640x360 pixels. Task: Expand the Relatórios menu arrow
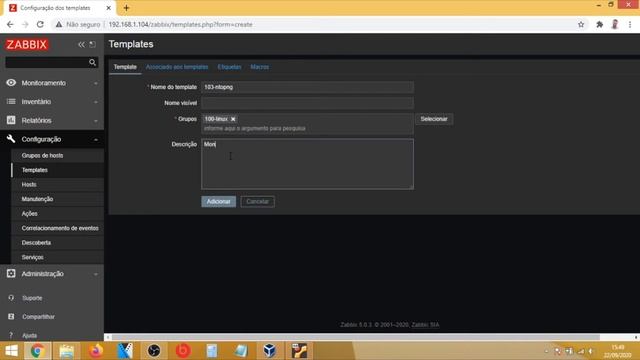tap(96, 120)
